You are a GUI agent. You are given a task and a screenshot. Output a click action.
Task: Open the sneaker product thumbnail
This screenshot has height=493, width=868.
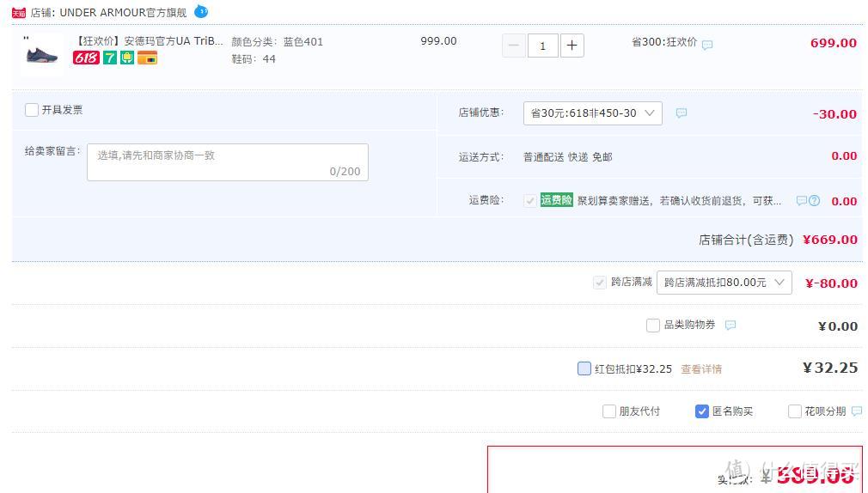tap(42, 55)
